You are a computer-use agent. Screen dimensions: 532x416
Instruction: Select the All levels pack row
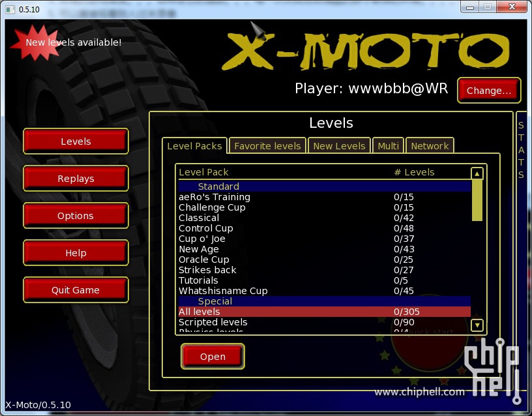pos(325,312)
